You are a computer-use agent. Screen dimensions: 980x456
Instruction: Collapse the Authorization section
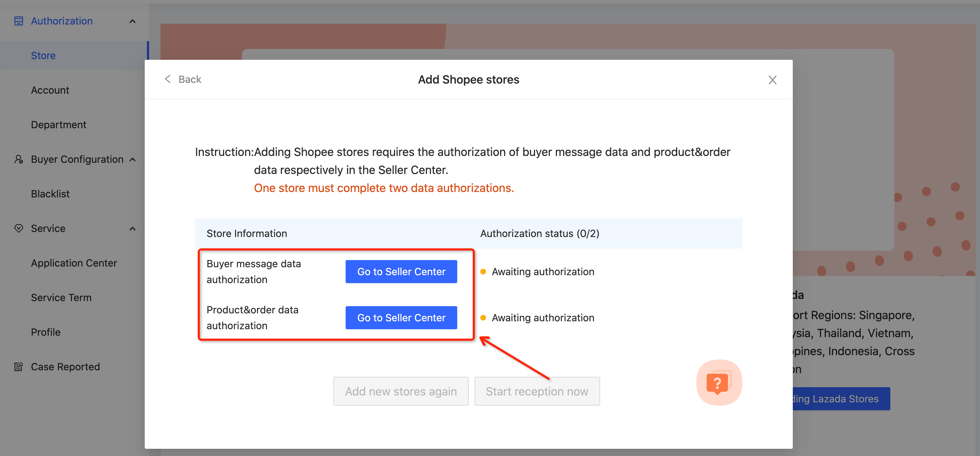(x=132, y=21)
